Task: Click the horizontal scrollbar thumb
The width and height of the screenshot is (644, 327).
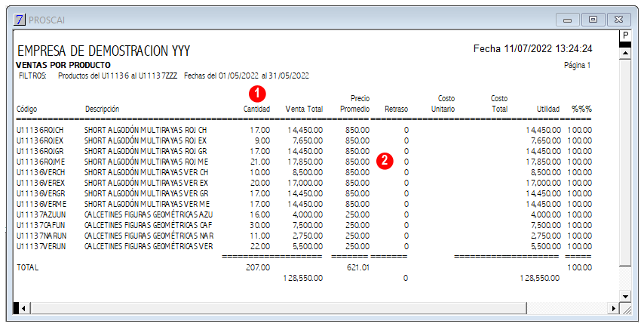Action: pos(278,308)
